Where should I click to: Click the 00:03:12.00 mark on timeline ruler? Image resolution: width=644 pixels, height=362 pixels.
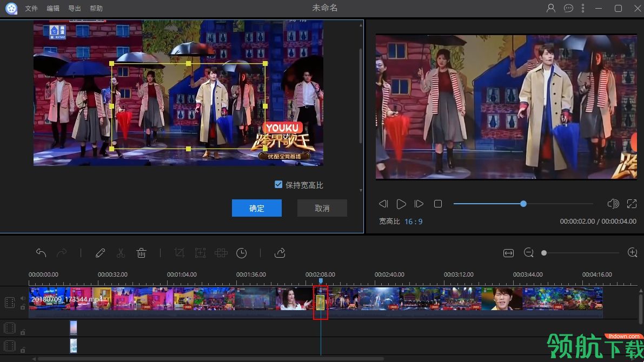(459, 274)
